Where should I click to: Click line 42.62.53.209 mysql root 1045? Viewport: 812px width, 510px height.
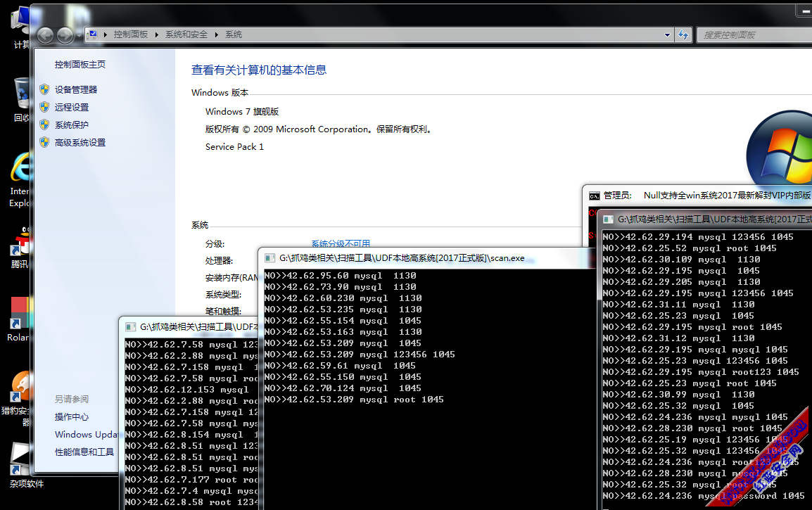(x=354, y=400)
